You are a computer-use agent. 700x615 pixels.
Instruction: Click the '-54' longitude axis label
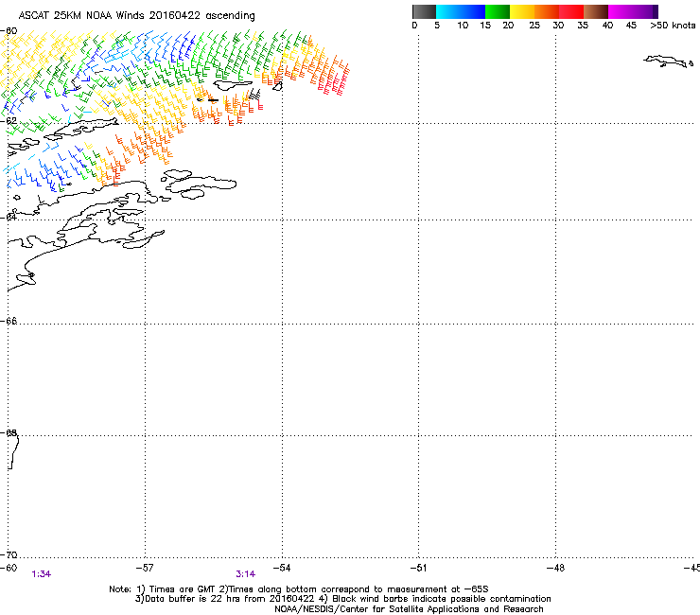282,568
